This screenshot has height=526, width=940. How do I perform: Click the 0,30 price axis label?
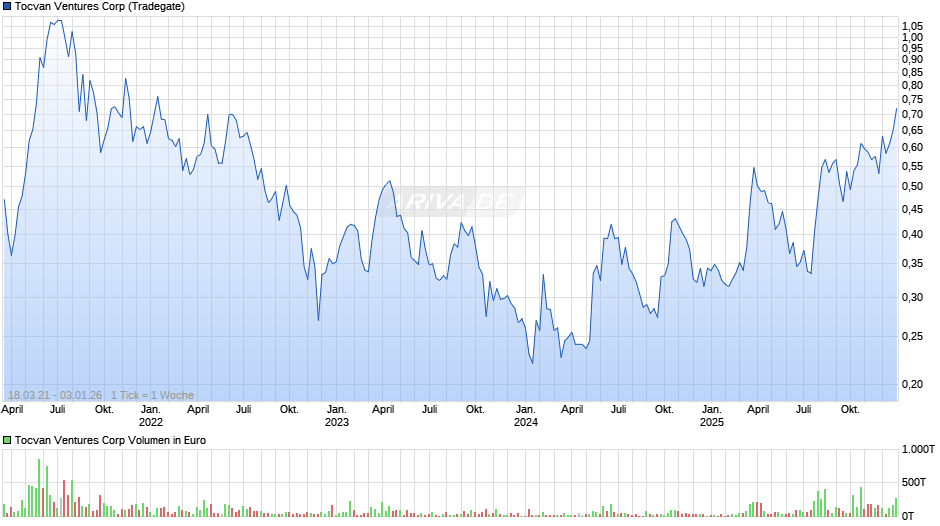pyautogui.click(x=912, y=297)
